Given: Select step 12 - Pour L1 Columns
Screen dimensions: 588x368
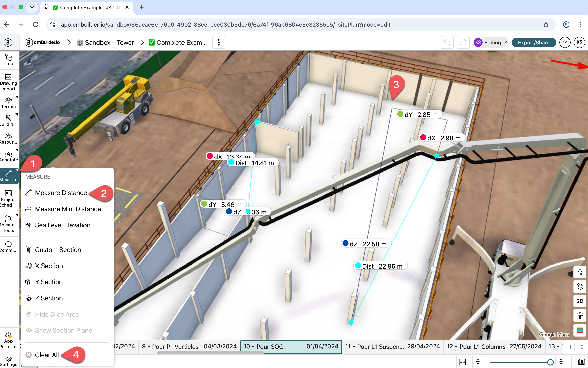Looking at the screenshot, I should pyautogui.click(x=494, y=347).
